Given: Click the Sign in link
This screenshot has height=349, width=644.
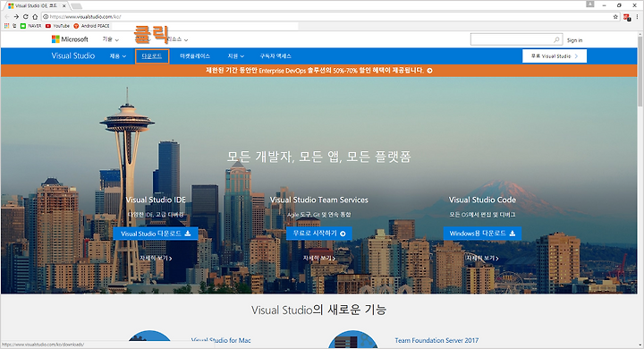Looking at the screenshot, I should coord(574,40).
